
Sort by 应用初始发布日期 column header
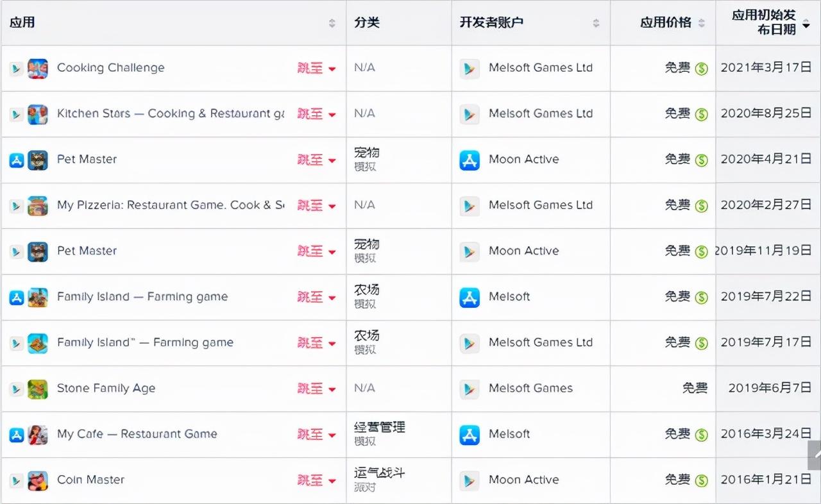coord(768,22)
